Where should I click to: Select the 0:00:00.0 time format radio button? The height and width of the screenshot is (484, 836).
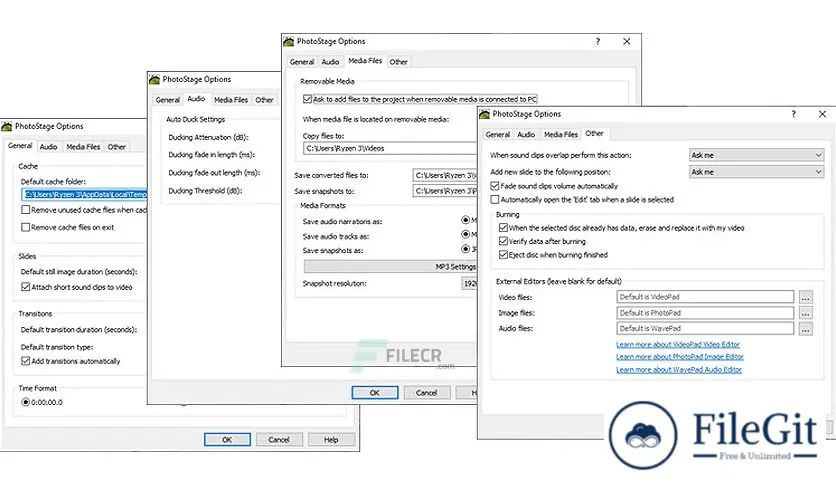tap(25, 402)
